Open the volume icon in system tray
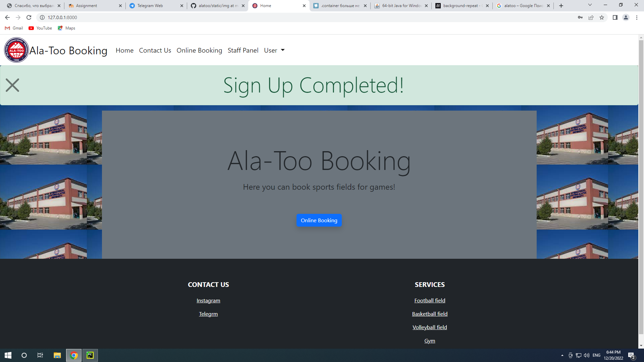This screenshot has height=362, width=644. (x=586, y=355)
